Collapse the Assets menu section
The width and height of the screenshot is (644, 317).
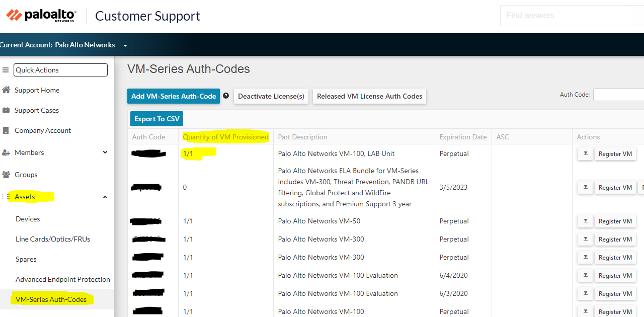[x=105, y=197]
